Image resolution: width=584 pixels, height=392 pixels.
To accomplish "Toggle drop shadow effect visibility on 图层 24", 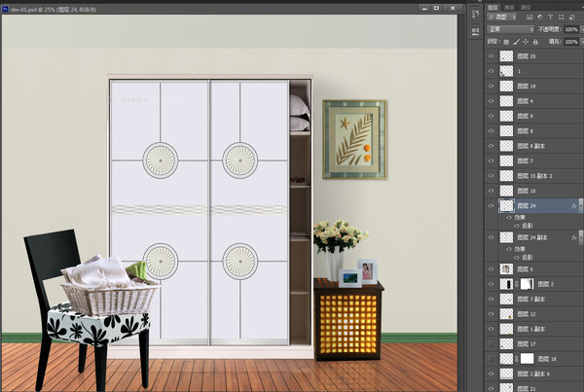I will (516, 226).
